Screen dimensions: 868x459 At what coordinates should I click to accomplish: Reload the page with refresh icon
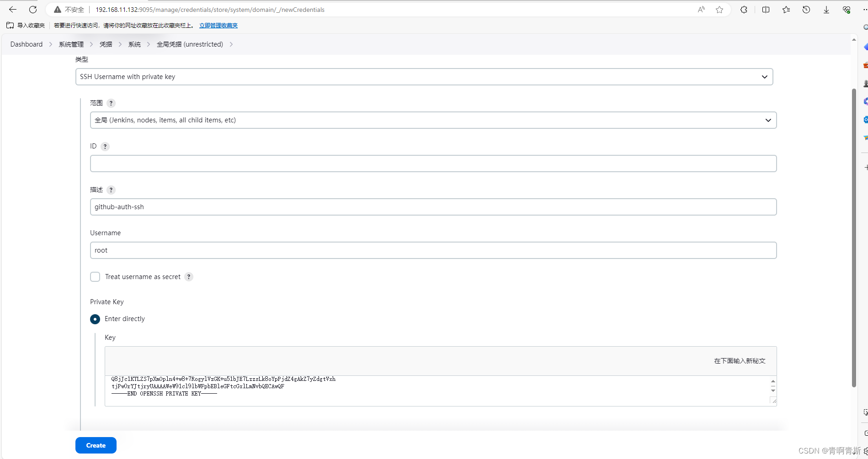[33, 10]
